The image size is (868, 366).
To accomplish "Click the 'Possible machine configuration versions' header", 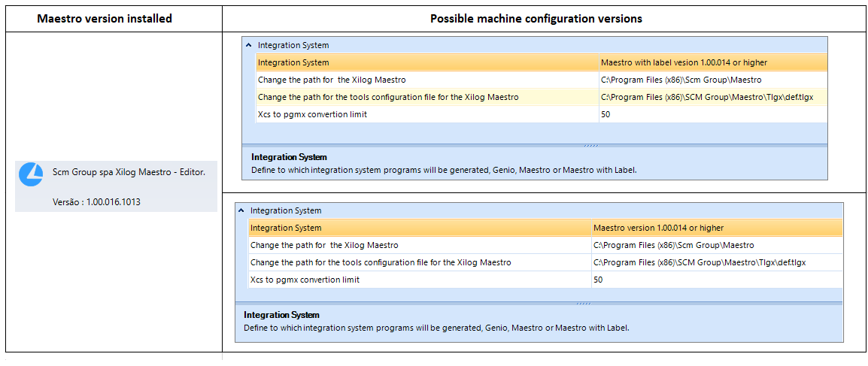I will tap(536, 18).
